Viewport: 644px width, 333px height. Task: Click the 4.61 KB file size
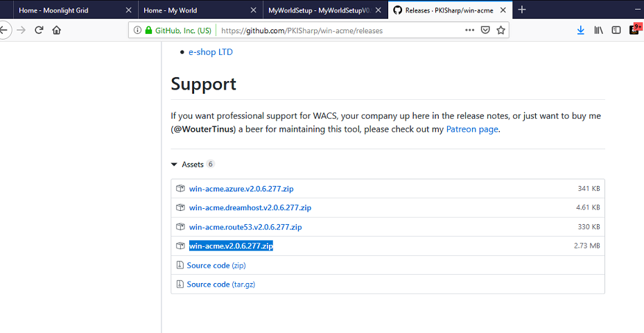coord(588,207)
